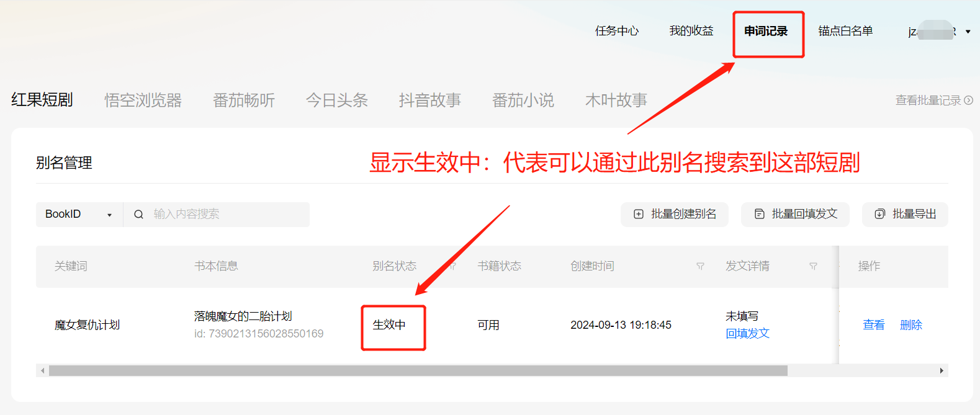Select the 今日头条 tab
This screenshot has width=980, height=415.
(x=336, y=100)
